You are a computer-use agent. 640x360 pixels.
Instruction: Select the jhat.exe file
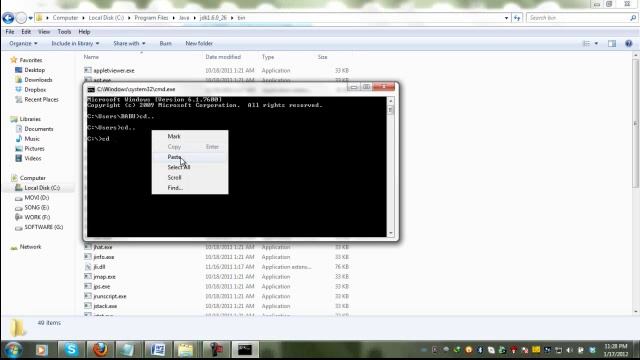coord(103,247)
